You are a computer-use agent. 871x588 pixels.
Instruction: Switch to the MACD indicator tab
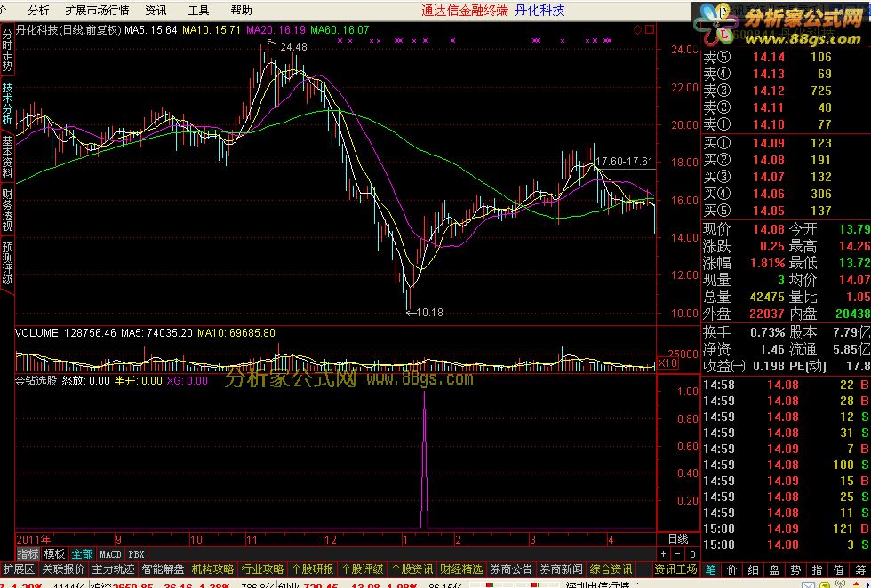pos(110,554)
